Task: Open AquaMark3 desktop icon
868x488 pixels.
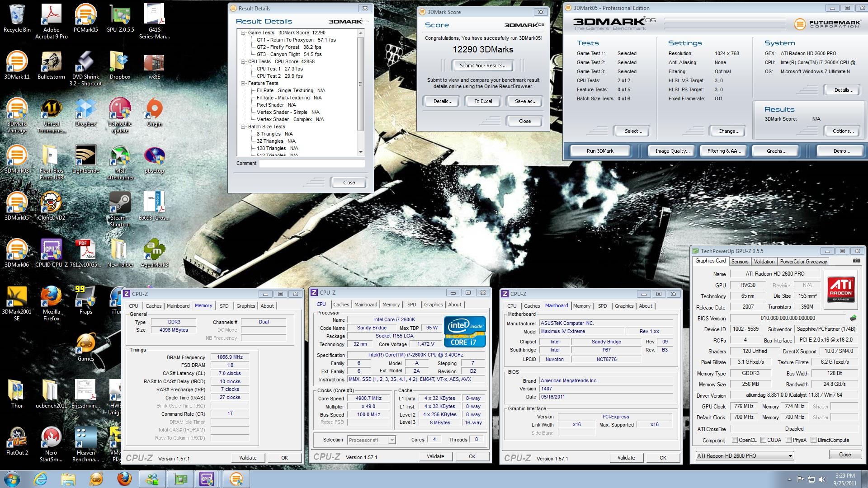Action: (155, 253)
